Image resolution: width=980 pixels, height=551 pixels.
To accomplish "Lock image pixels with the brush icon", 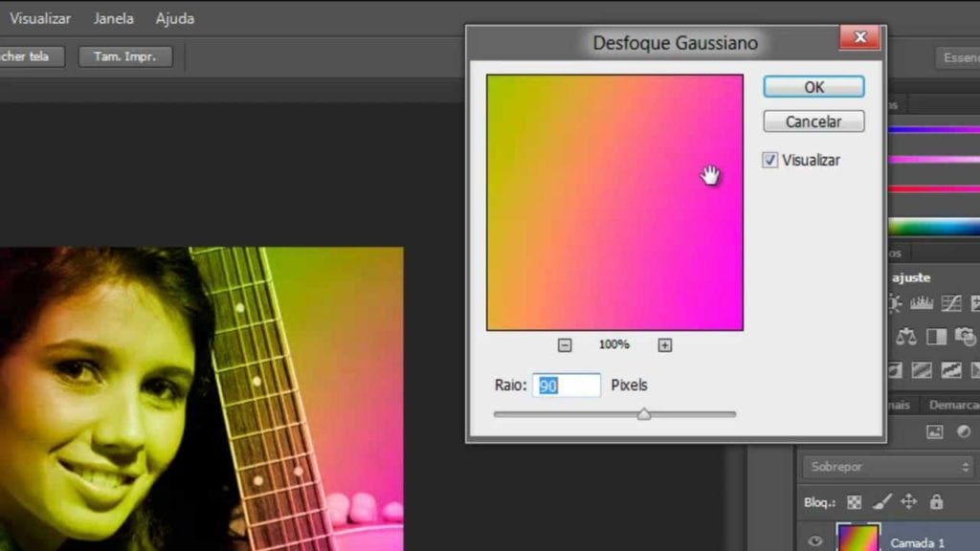I will tap(881, 502).
